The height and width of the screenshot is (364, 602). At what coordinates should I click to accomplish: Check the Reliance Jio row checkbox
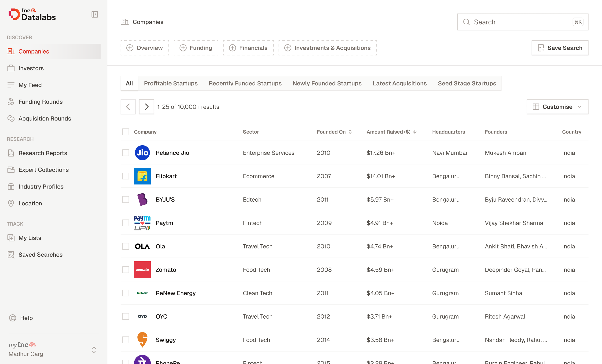click(126, 153)
